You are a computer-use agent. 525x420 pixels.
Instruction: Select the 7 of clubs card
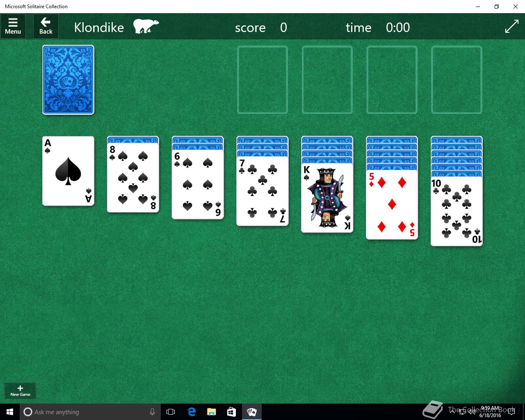click(262, 191)
